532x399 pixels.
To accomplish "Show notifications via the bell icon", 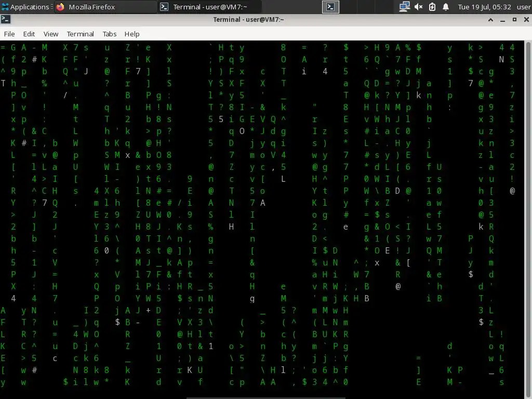I will tap(446, 7).
